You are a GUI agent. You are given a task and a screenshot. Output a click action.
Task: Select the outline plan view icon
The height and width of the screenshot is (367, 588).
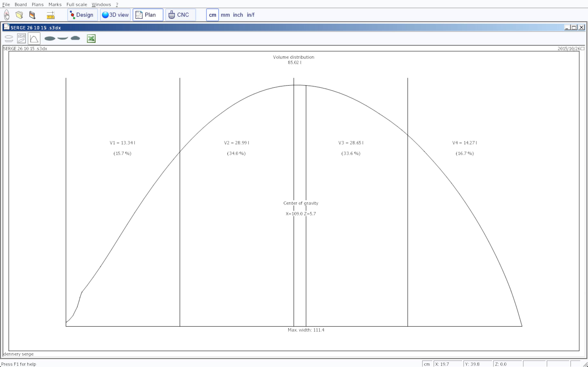9,38
